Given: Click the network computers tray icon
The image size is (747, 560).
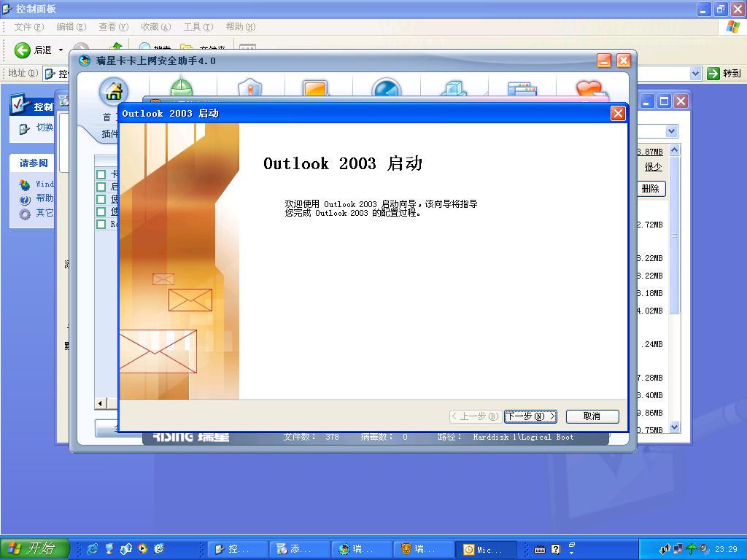Looking at the screenshot, I should (678, 549).
